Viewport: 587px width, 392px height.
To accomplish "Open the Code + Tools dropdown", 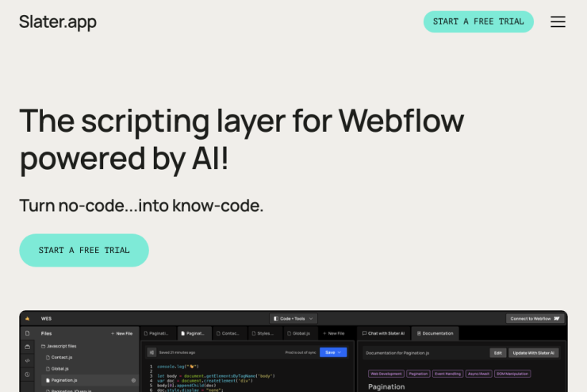I will tap(293, 319).
